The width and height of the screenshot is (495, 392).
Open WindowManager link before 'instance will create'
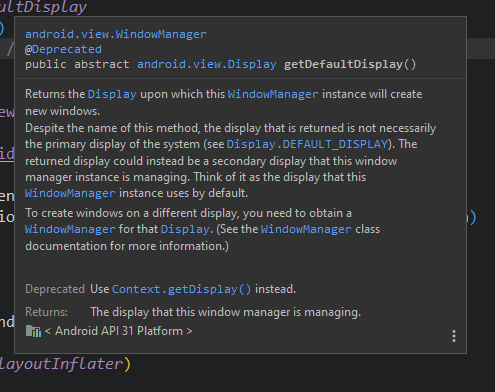[x=273, y=94]
